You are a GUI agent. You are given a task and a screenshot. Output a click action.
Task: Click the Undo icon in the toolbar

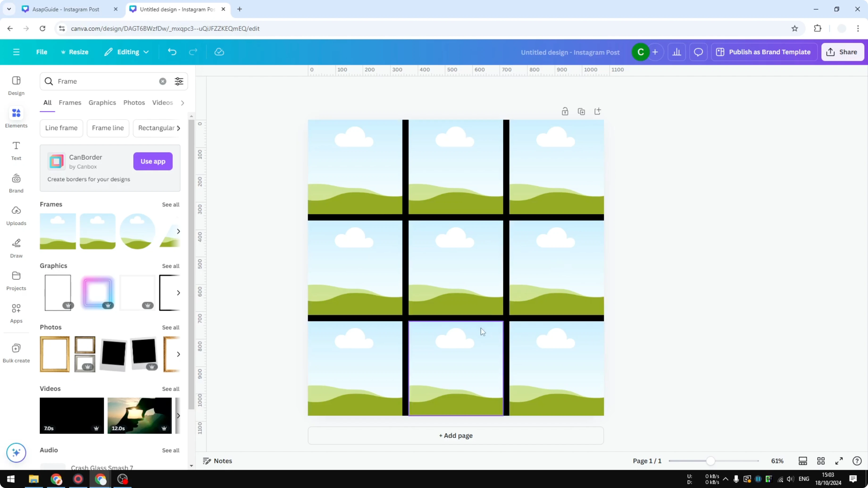coord(172,52)
